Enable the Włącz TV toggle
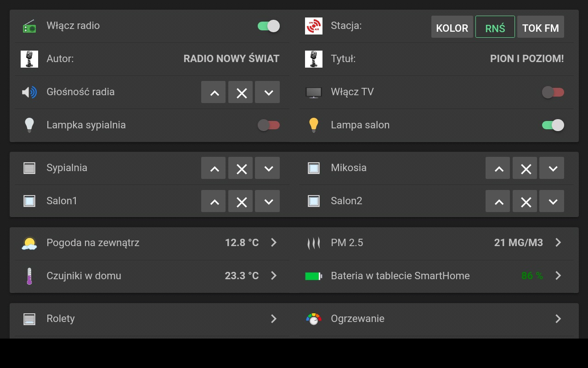This screenshot has width=588, height=368. click(553, 92)
